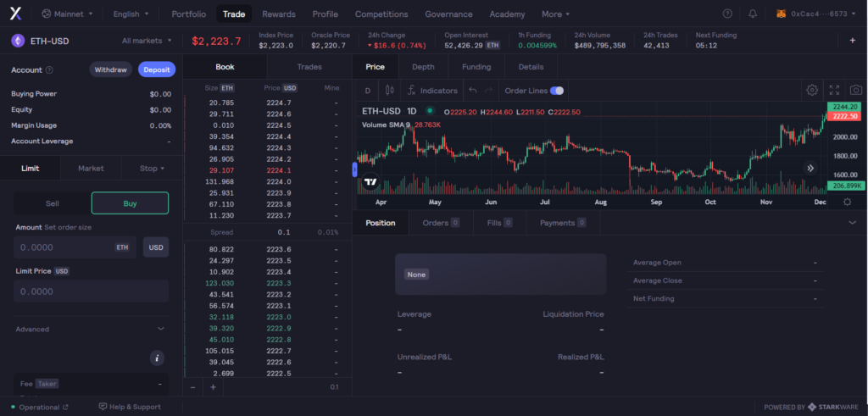Click the Limit Price input field
Screen dimensions: 868x416
pos(91,291)
